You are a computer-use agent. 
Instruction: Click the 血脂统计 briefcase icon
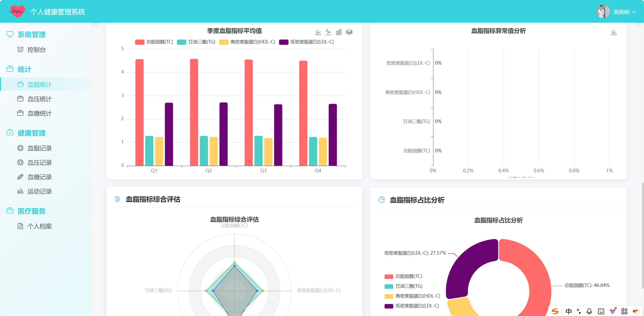(x=20, y=84)
